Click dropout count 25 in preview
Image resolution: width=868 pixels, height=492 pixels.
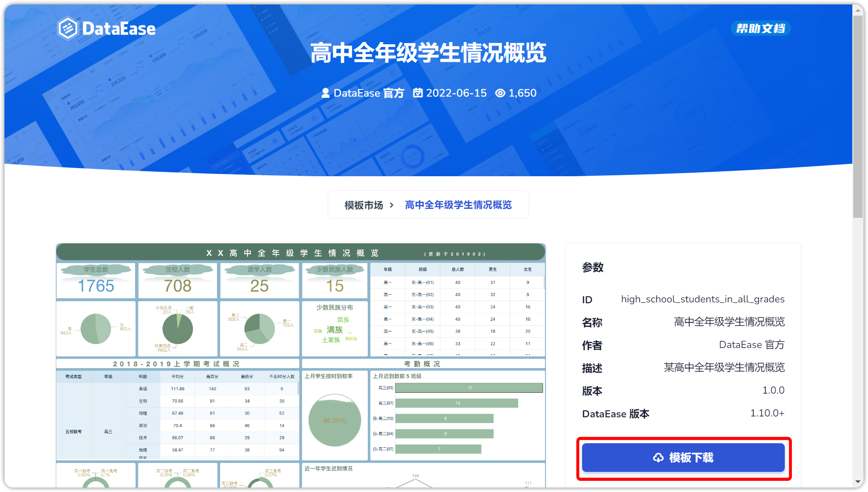tap(260, 286)
